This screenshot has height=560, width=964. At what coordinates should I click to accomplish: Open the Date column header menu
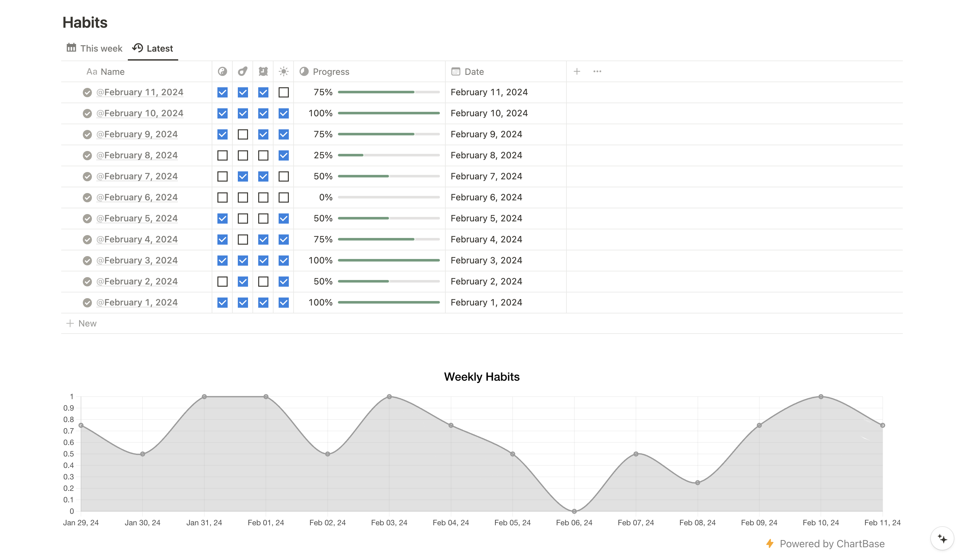click(474, 71)
